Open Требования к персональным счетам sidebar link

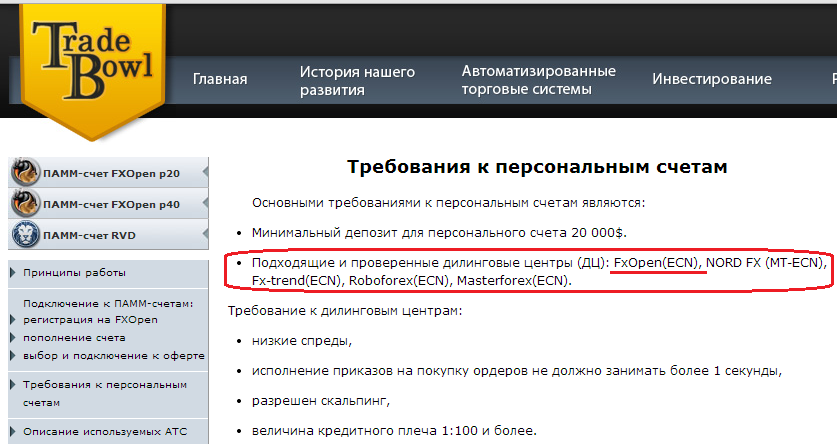tap(105, 393)
